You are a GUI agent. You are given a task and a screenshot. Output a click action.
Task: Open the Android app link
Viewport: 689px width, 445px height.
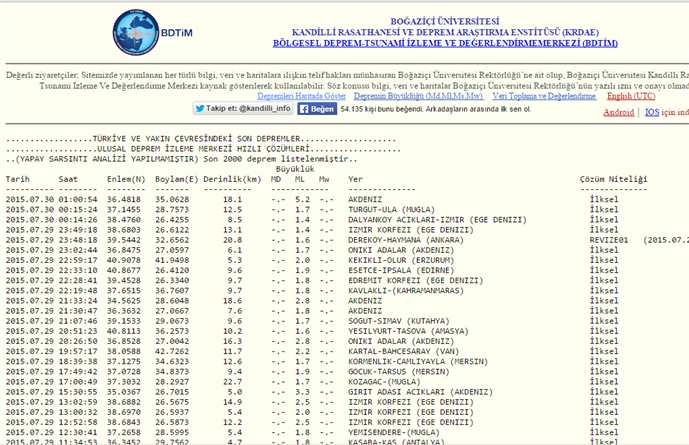[x=618, y=112]
